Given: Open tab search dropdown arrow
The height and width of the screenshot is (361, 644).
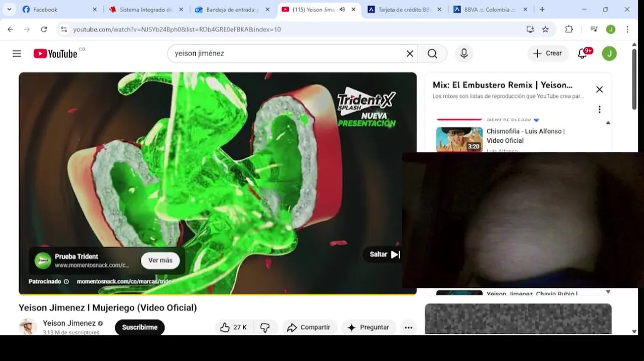Looking at the screenshot, I should pyautogui.click(x=9, y=10).
